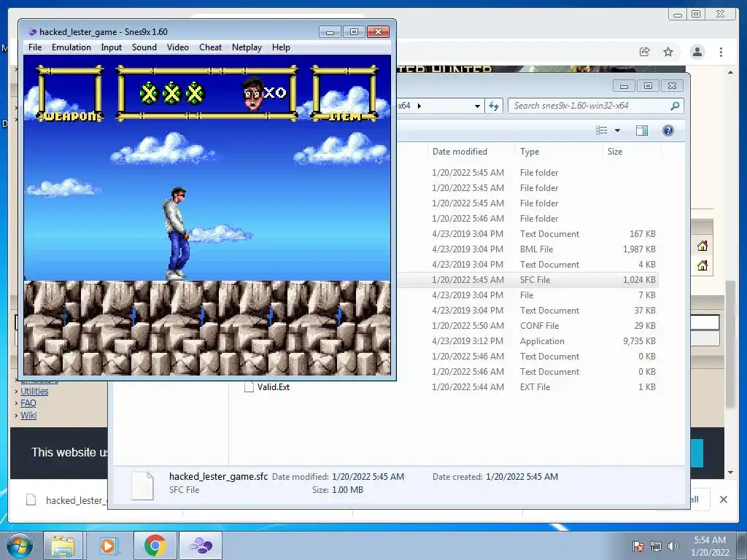Click the network tray icon

(656, 546)
